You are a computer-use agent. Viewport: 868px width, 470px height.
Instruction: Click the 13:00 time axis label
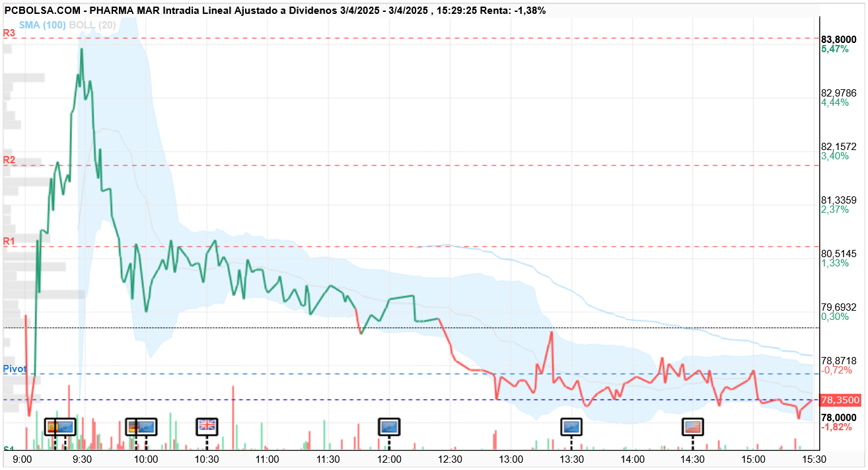pos(511,459)
